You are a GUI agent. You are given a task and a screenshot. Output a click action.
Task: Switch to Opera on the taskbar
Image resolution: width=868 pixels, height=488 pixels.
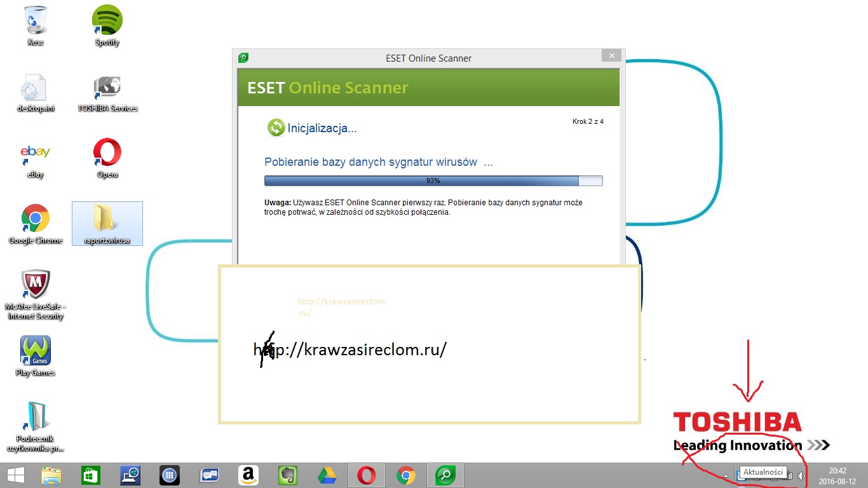[x=366, y=475]
